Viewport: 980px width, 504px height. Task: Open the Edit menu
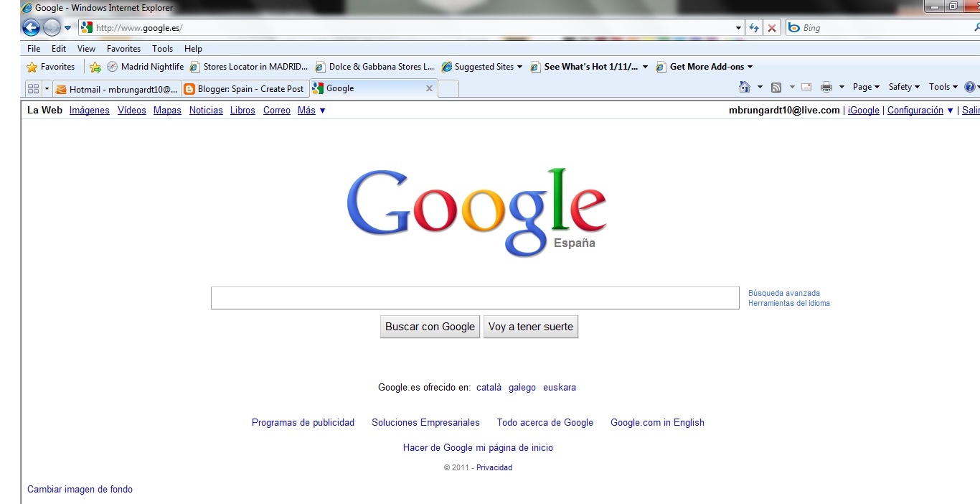click(59, 49)
